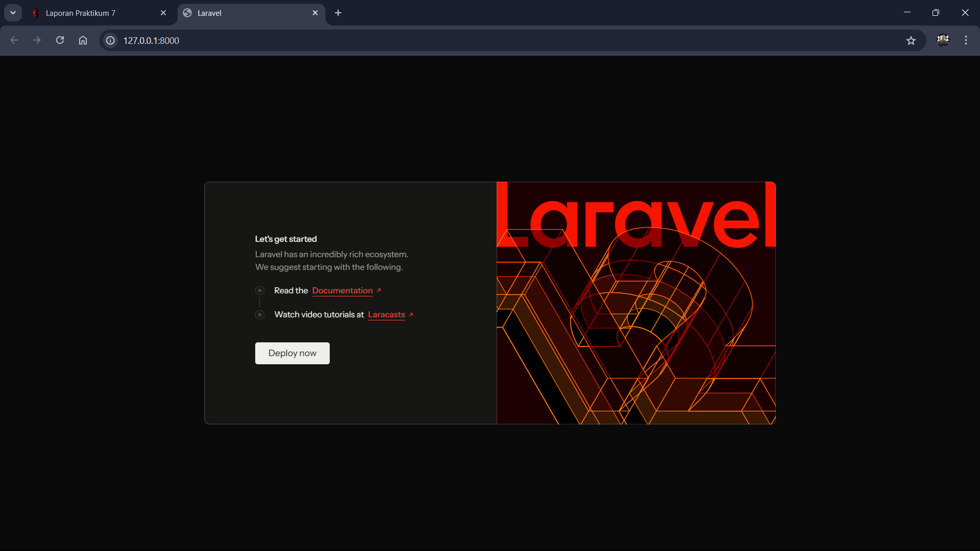The height and width of the screenshot is (551, 980).
Task: Open the Documentation link
Action: (x=342, y=291)
